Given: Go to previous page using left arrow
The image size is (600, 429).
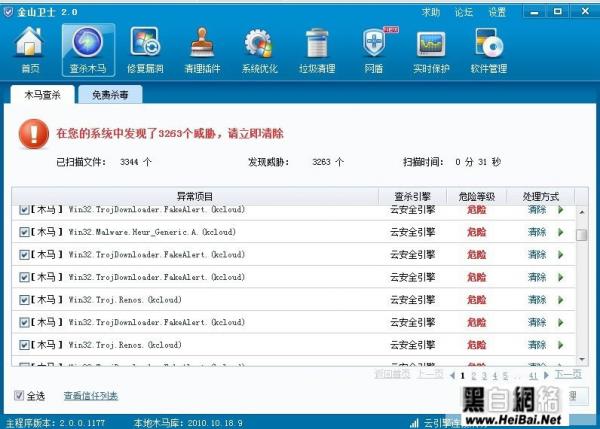Looking at the screenshot, I should (453, 375).
